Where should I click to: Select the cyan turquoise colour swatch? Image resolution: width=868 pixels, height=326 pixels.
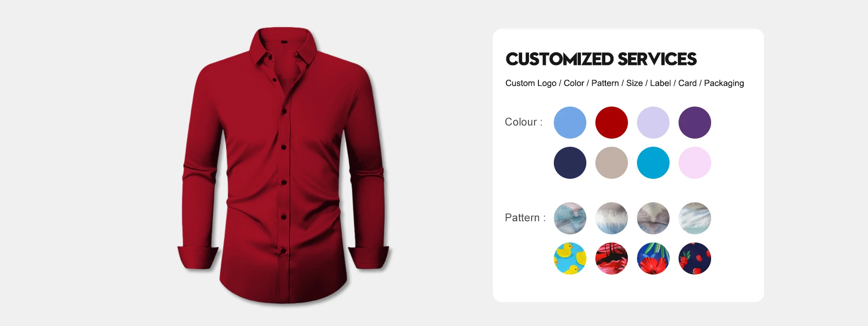(653, 163)
